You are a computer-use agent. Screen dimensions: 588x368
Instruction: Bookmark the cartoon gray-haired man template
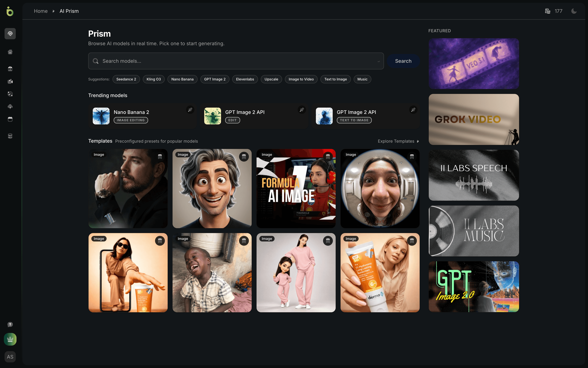click(244, 156)
